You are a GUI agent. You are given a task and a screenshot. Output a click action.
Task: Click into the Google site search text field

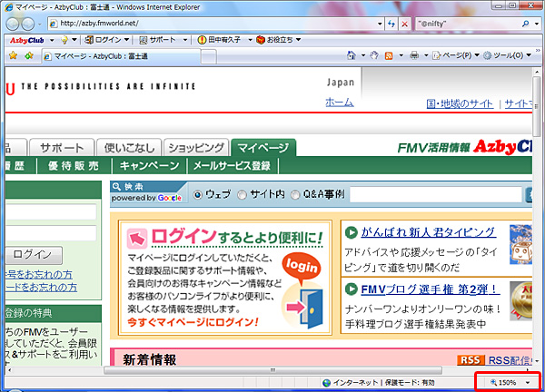tap(436, 195)
